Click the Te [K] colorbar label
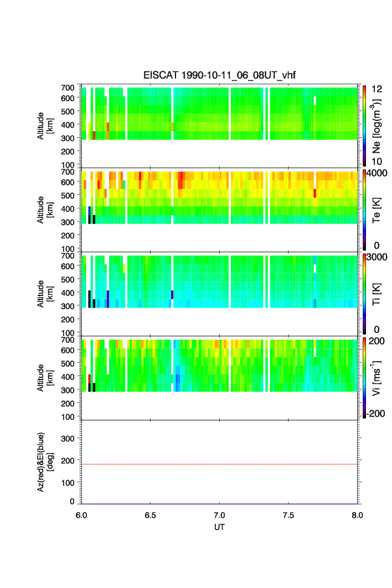The width and height of the screenshot is (392, 588). click(376, 210)
